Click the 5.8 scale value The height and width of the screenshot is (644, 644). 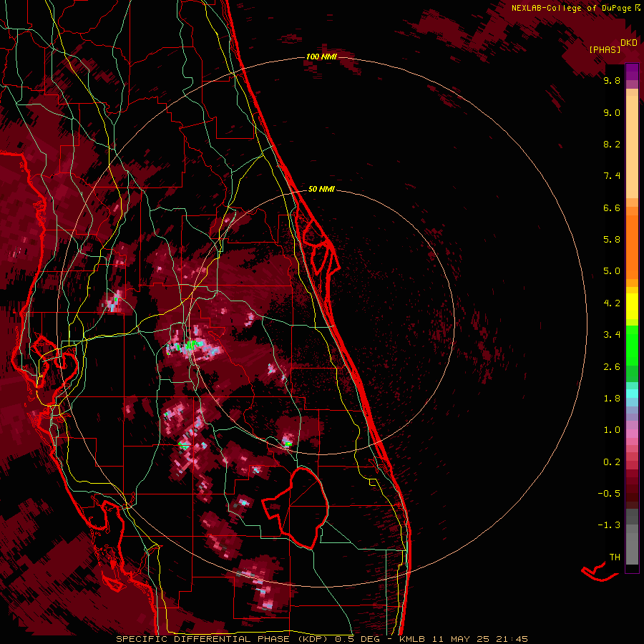[x=612, y=240]
